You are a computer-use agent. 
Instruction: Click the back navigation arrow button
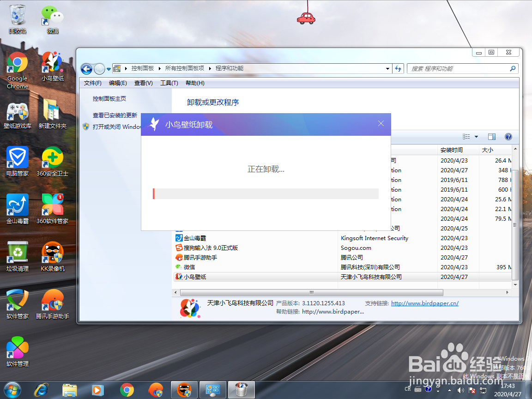click(86, 69)
